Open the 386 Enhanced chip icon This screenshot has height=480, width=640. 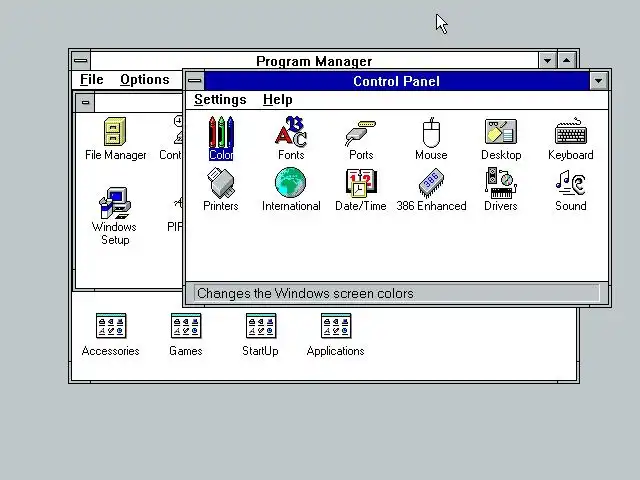(x=431, y=189)
